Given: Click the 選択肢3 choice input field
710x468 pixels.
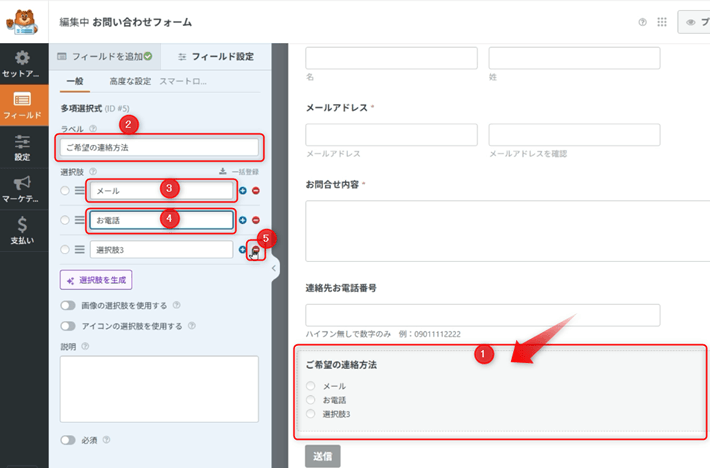Looking at the screenshot, I should 161,249.
